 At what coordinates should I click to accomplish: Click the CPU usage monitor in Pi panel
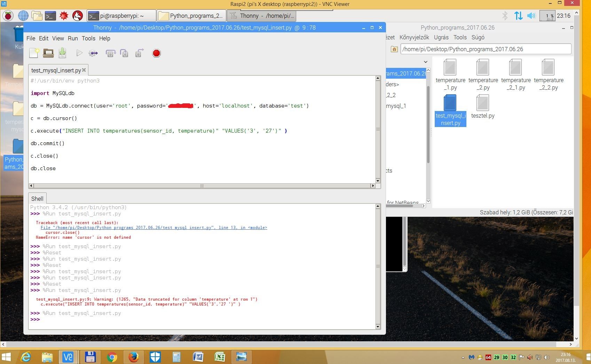click(547, 16)
